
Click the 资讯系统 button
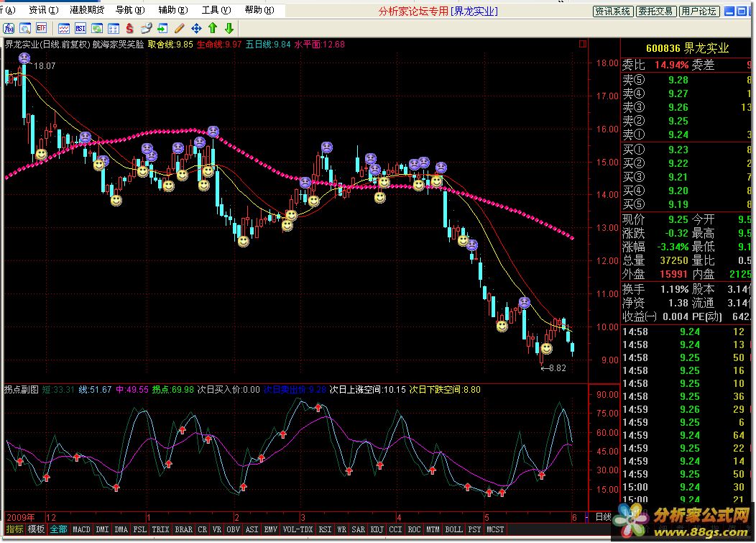(x=613, y=11)
